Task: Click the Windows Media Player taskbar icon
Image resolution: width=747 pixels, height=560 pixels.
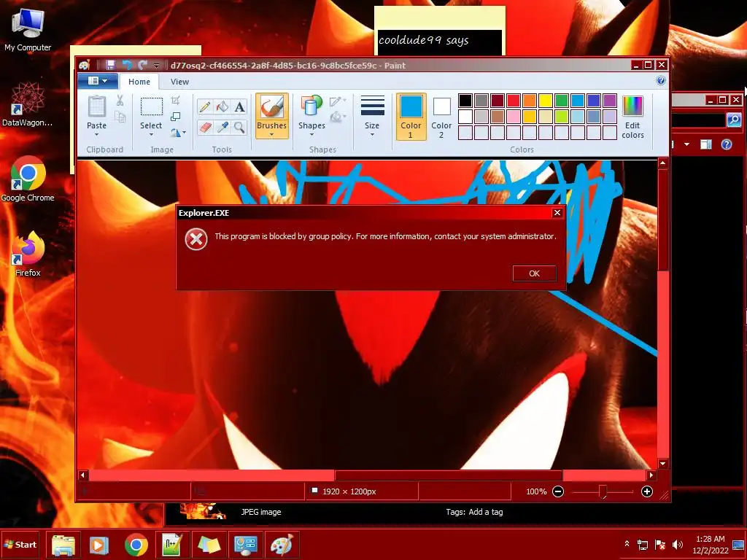Action: pyautogui.click(x=99, y=545)
